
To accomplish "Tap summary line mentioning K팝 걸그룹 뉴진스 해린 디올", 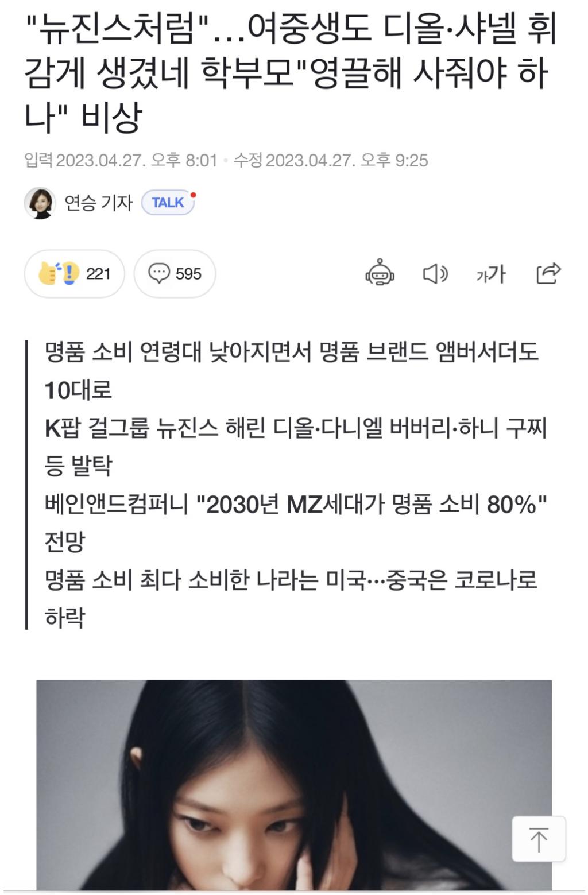I will click(296, 447).
